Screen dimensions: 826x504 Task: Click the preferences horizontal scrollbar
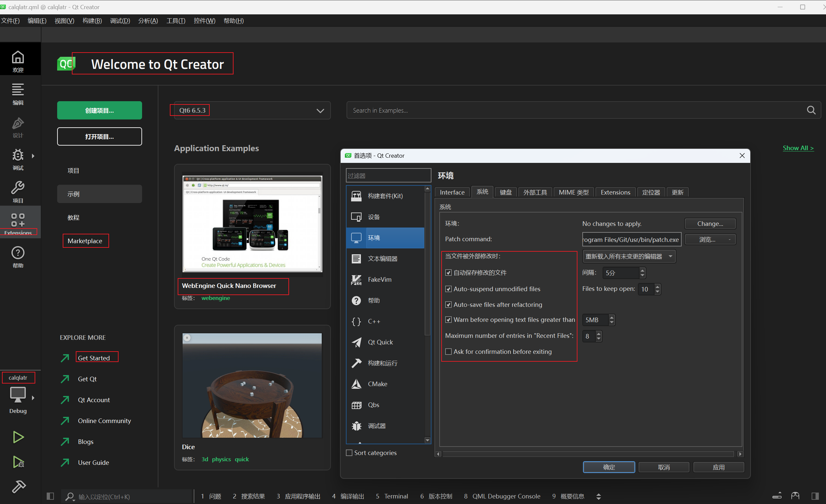click(x=588, y=454)
